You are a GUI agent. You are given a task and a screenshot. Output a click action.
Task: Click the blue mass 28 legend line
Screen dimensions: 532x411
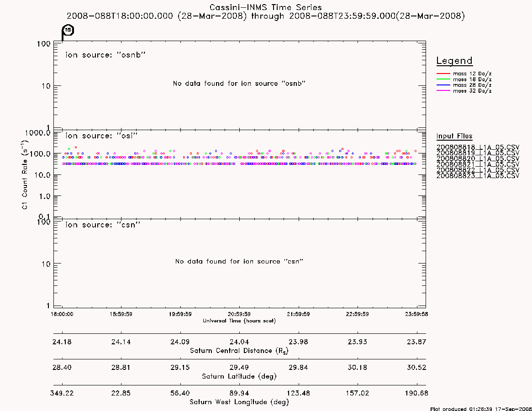point(443,85)
